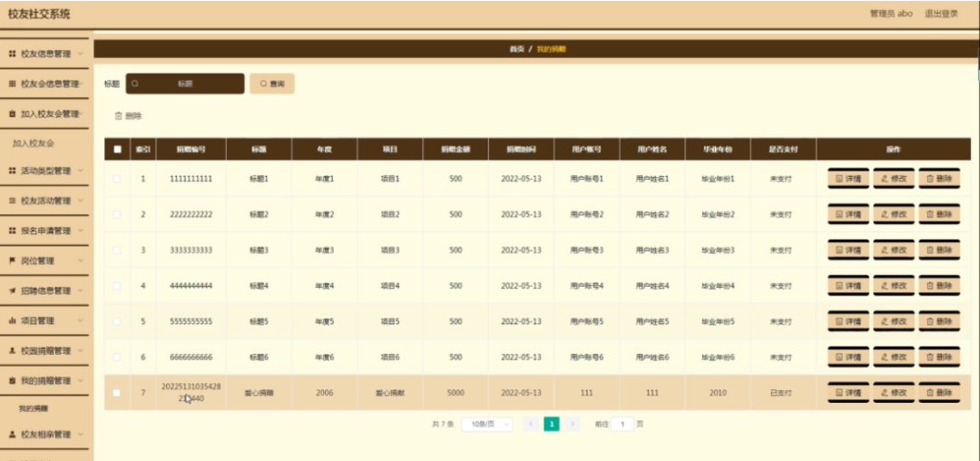Expand the 岗位管理 menu chevron
Screen dimensions: 980x461
point(81,260)
